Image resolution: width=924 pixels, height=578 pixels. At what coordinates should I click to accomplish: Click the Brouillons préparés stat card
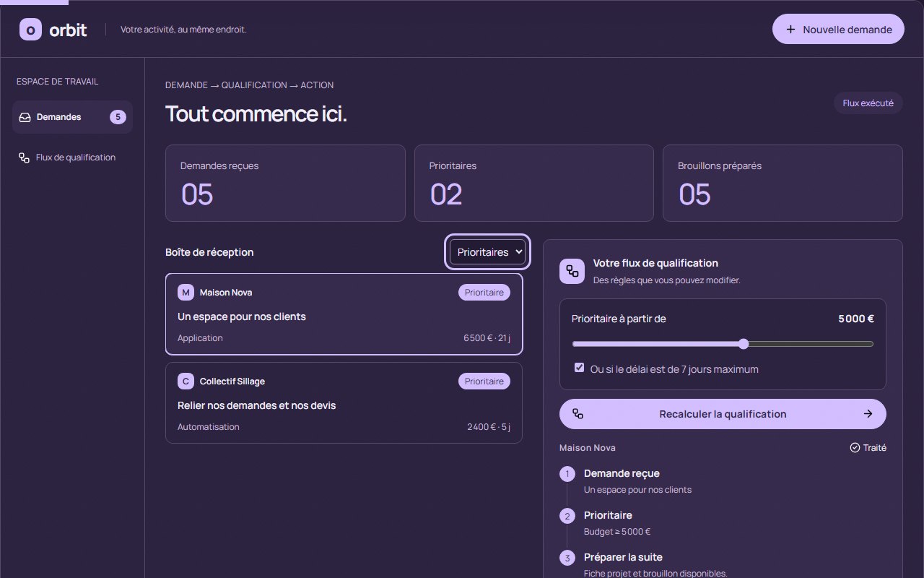coord(783,184)
